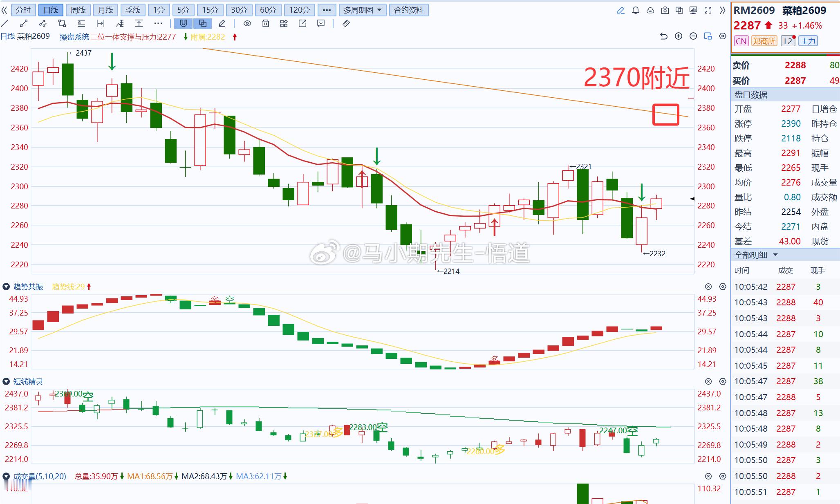Delete all drawings with trash icon
The width and height of the screenshot is (840, 504).
pyautogui.click(x=266, y=23)
